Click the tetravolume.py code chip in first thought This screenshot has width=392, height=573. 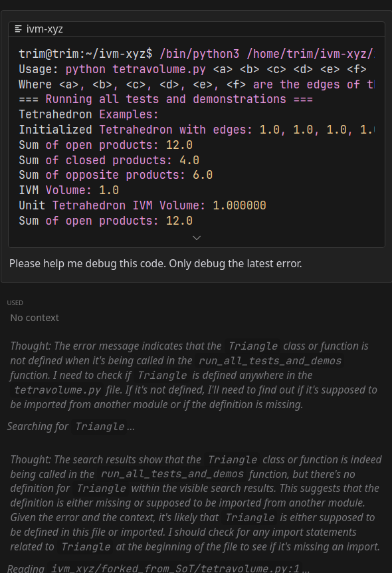pyautogui.click(x=57, y=390)
